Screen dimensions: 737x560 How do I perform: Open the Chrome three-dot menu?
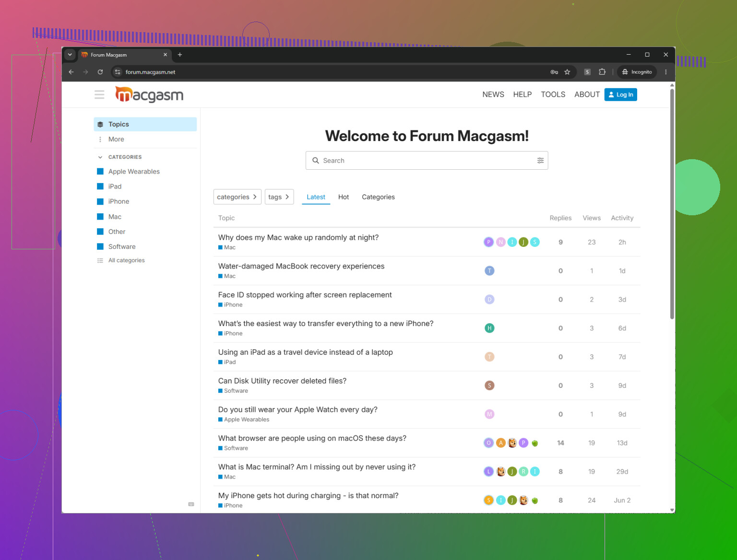coord(666,72)
